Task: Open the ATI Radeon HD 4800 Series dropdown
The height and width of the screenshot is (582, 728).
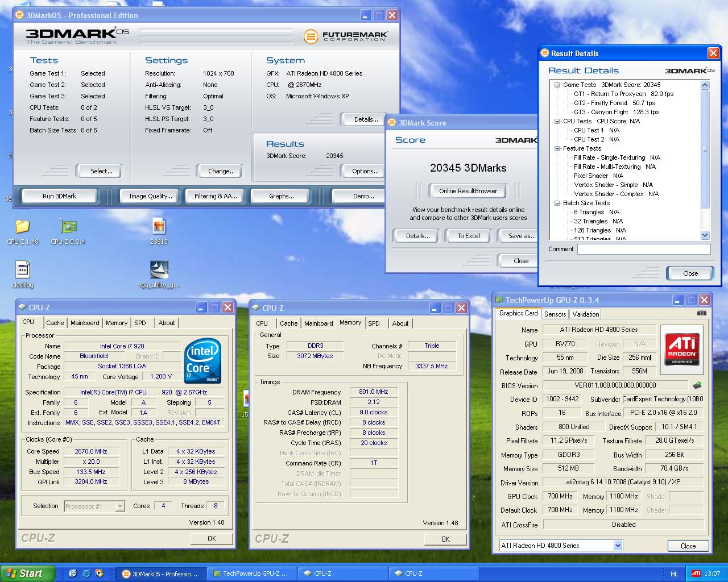Action: pyautogui.click(x=618, y=546)
